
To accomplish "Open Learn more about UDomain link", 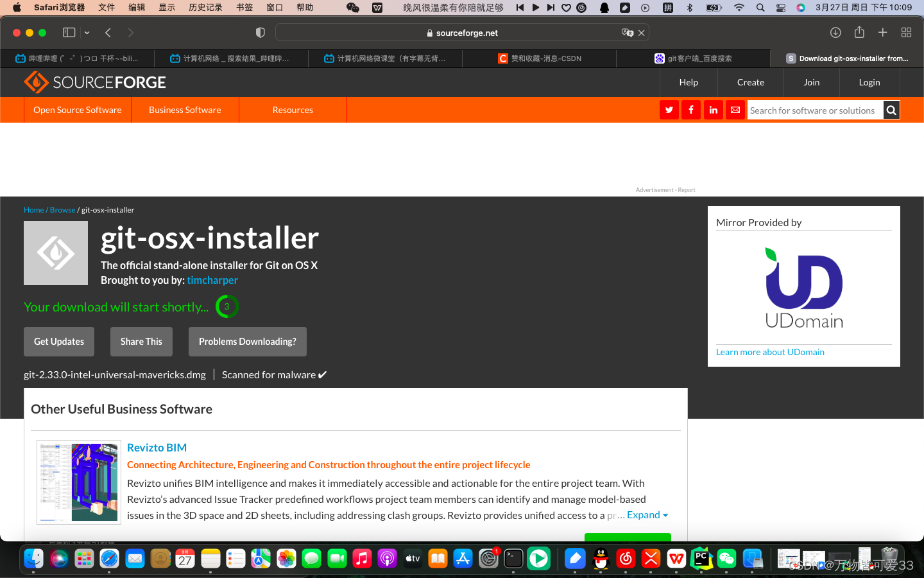I will pyautogui.click(x=770, y=352).
